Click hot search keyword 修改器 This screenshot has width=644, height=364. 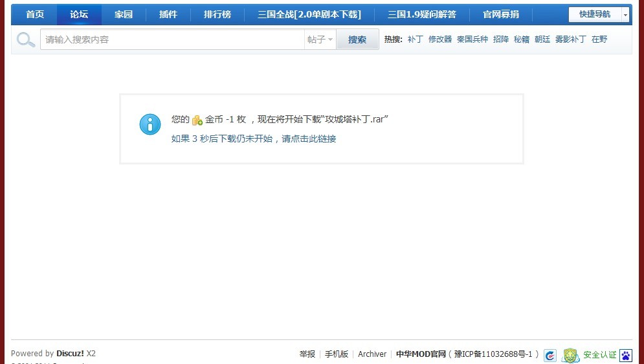(x=440, y=40)
